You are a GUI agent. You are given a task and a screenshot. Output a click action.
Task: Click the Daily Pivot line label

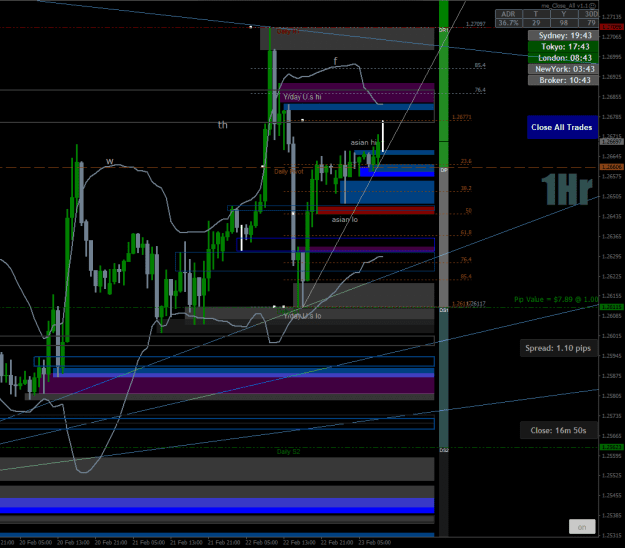pyautogui.click(x=289, y=171)
